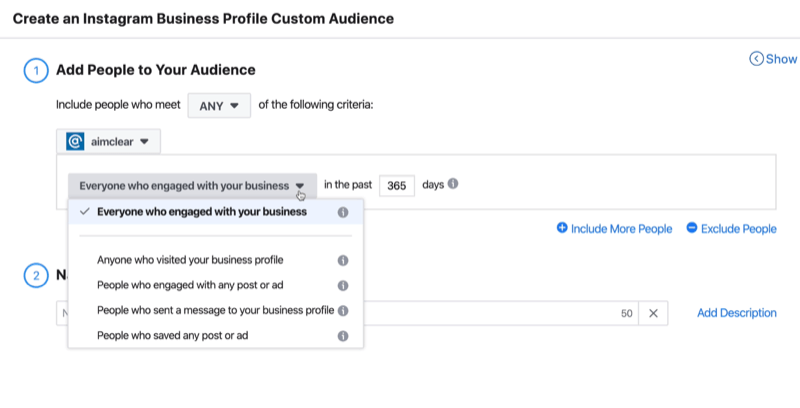This screenshot has width=800, height=408.
Task: Choose People who saved any post or ad
Action: 215,336
